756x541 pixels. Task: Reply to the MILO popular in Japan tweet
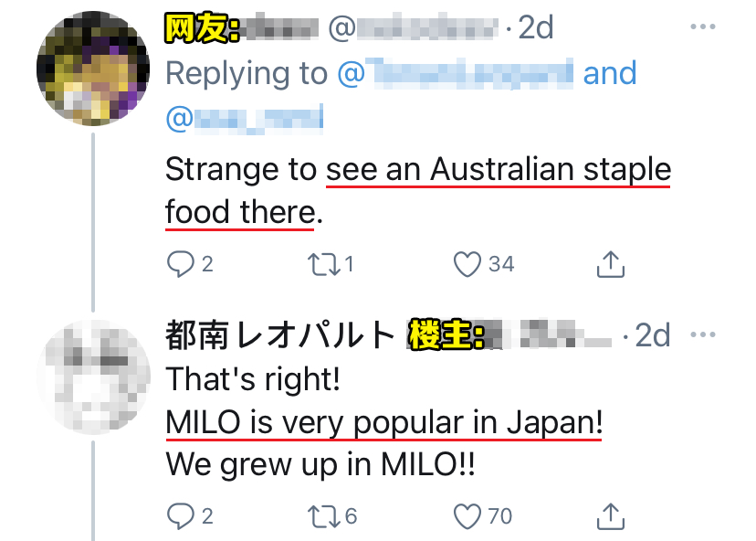(x=179, y=515)
